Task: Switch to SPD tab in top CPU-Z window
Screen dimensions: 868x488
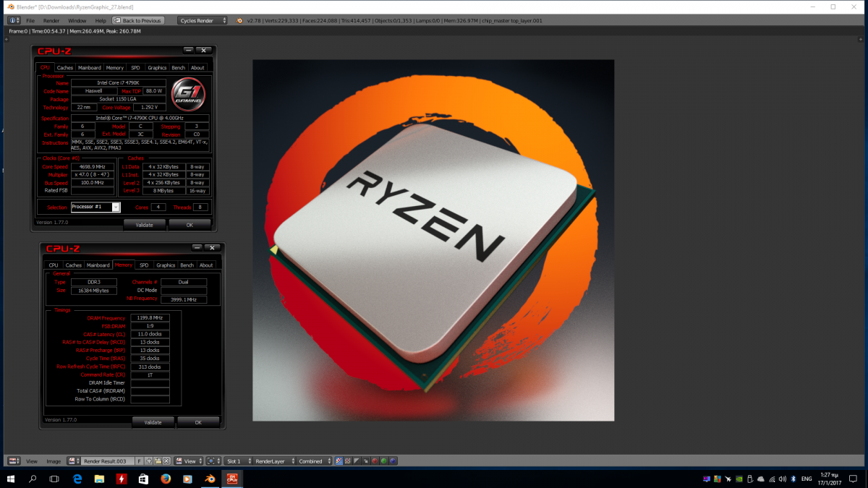Action: (x=135, y=68)
